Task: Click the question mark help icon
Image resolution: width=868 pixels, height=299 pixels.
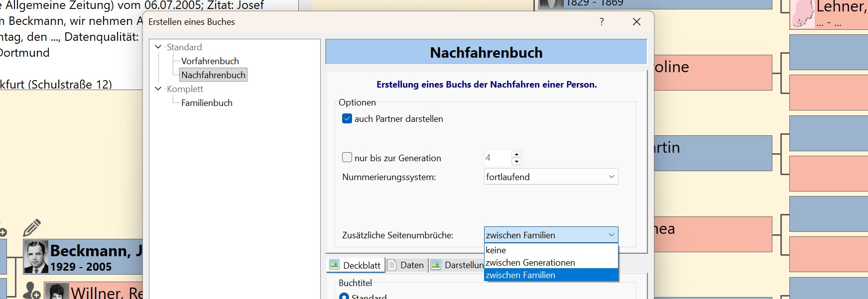Action: pyautogui.click(x=602, y=22)
